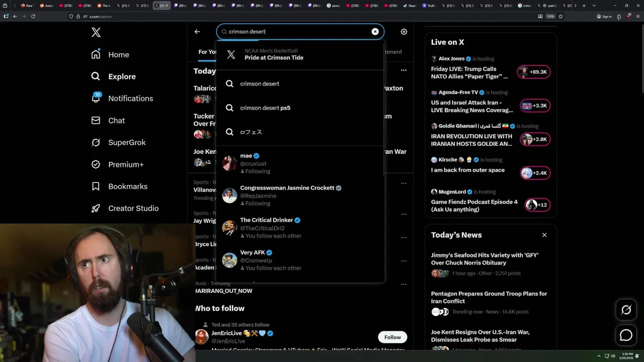Open Bookmarks in the sidebar
Viewport: 644px width, 362px height.
point(119,186)
